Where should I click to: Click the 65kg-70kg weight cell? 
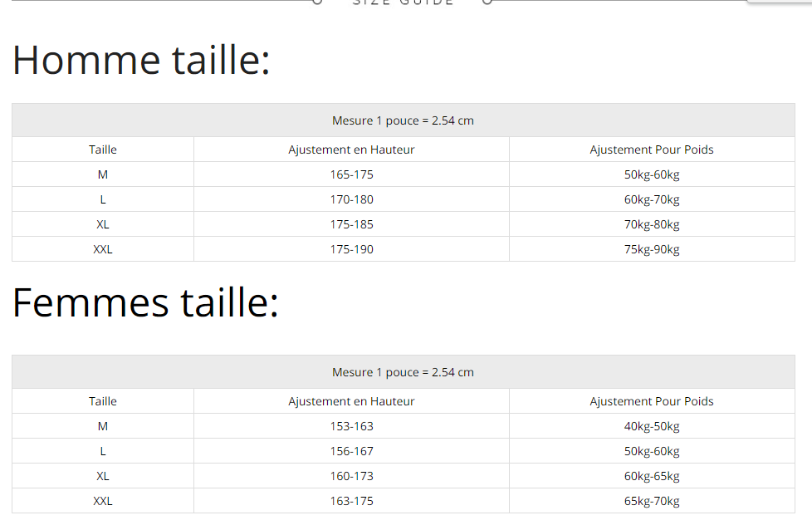(x=652, y=501)
